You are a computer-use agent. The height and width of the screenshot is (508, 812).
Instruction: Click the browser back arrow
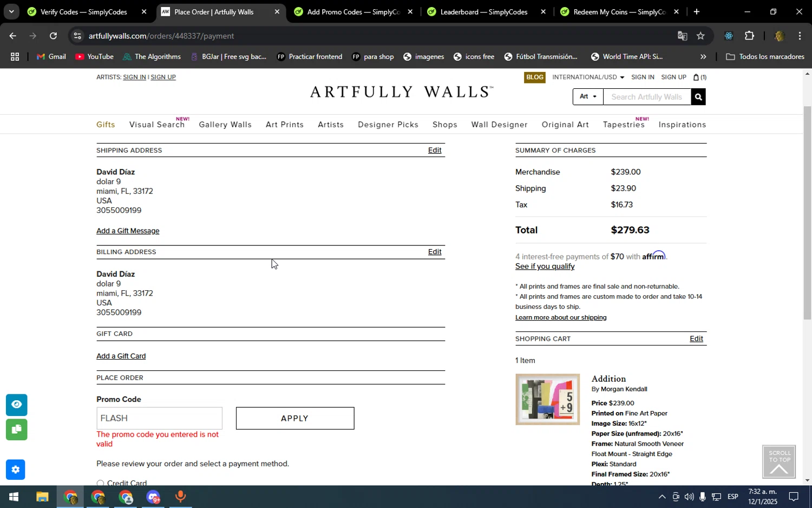[x=12, y=36]
